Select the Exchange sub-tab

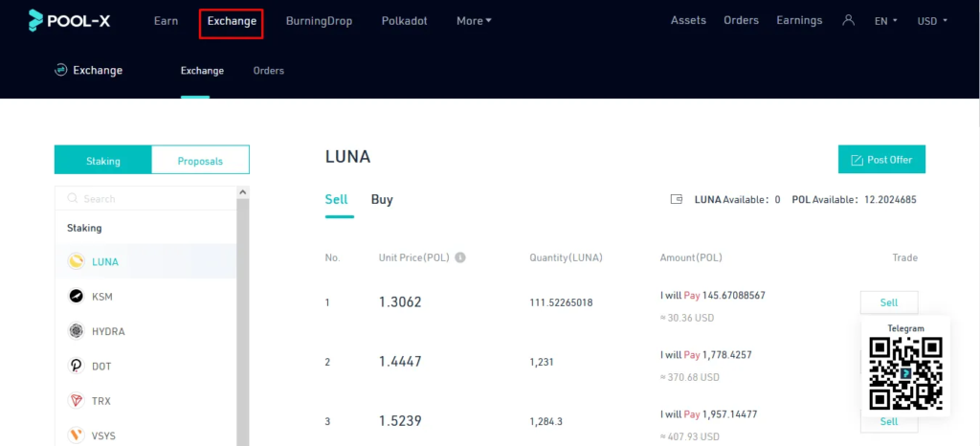coord(202,71)
